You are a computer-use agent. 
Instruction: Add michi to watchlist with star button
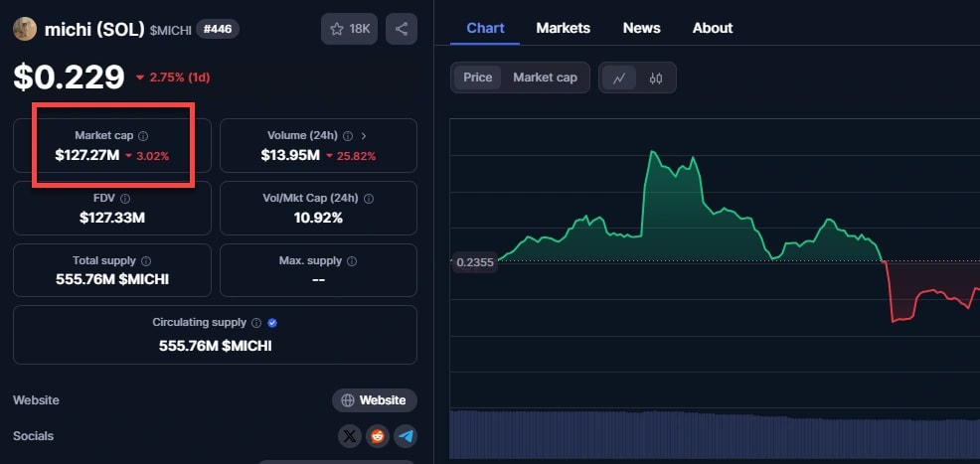[349, 29]
